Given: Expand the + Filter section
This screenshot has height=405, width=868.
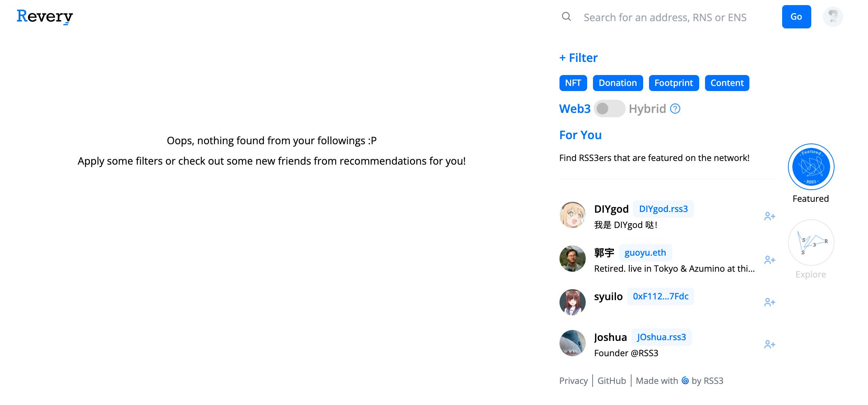Looking at the screenshot, I should coord(578,58).
